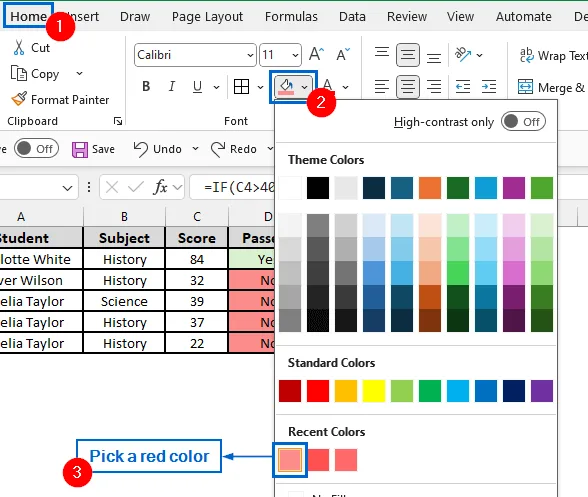Expand Font Color dropdown arrow
The image size is (588, 497).
(x=345, y=87)
